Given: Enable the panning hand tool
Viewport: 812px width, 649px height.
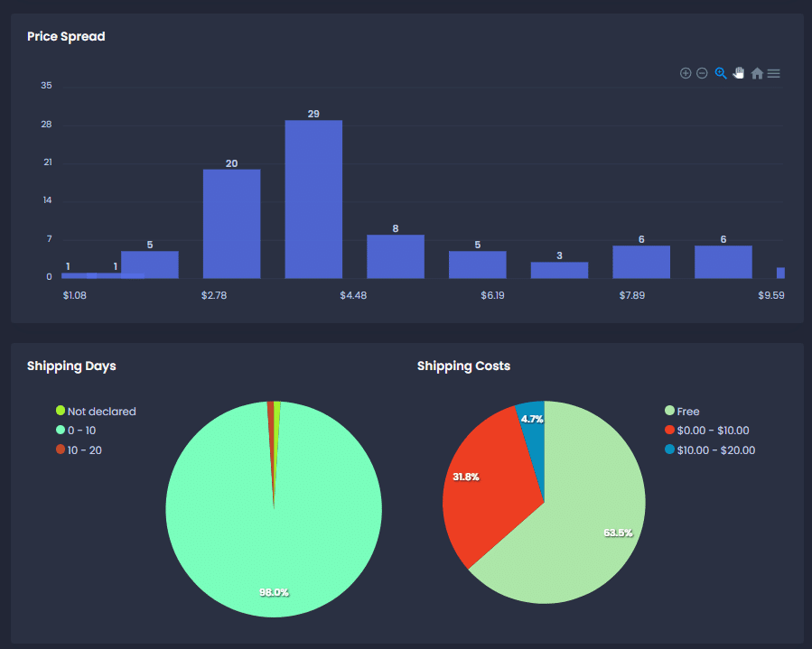Looking at the screenshot, I should [739, 73].
